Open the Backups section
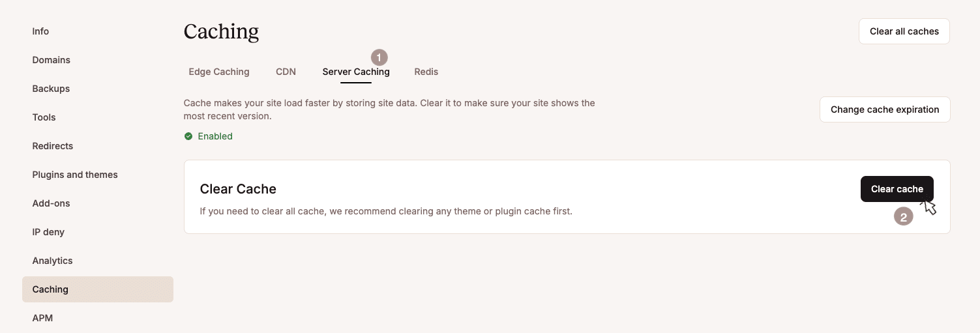This screenshot has height=333, width=980. (x=51, y=89)
